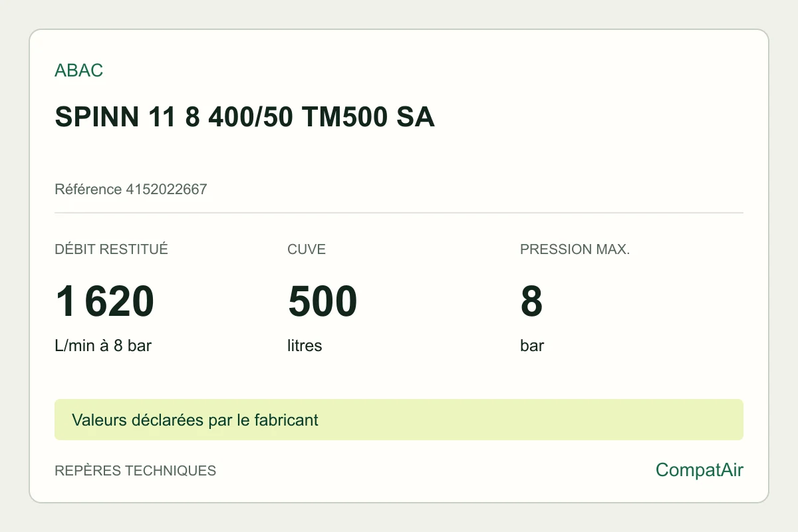Click the CUVE column label

[307, 249]
